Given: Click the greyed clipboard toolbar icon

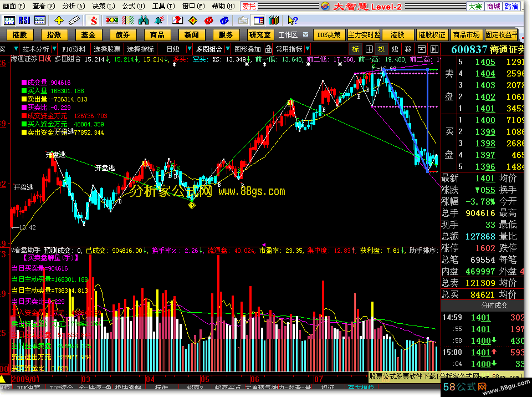Looking at the screenshot, I should click(x=243, y=21).
